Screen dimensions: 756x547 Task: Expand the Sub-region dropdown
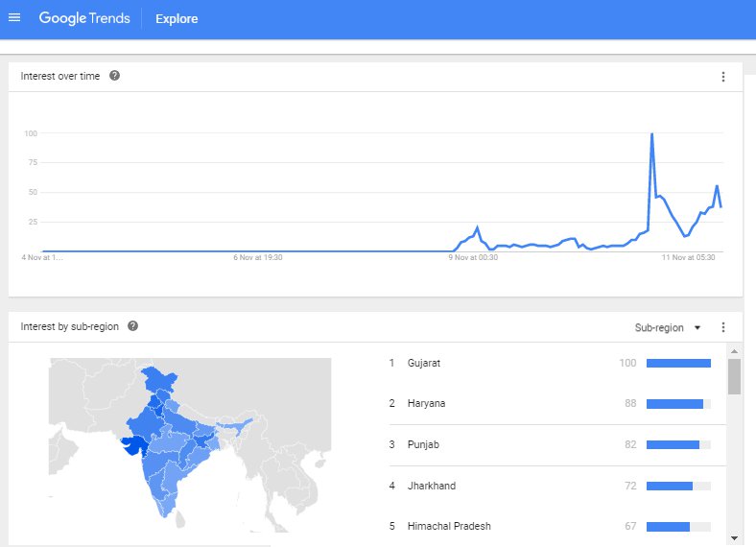pos(668,327)
